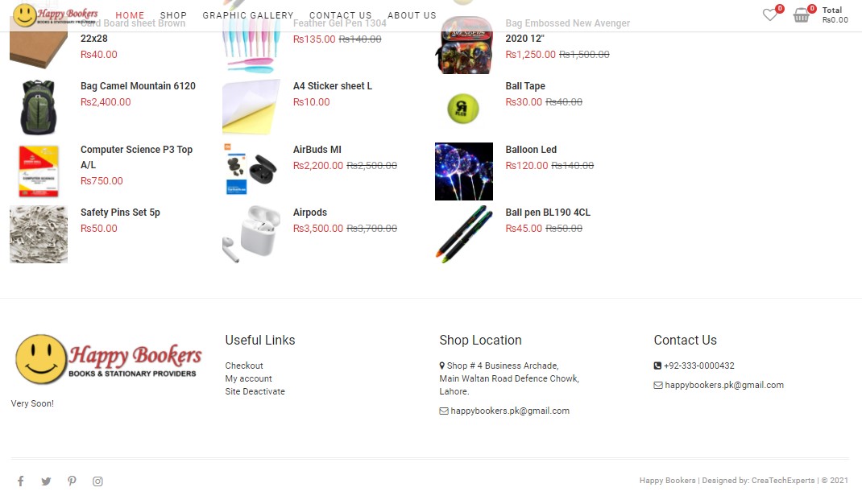The image size is (862, 504).
Task: Open the Instagram icon in footer
Action: (x=97, y=481)
